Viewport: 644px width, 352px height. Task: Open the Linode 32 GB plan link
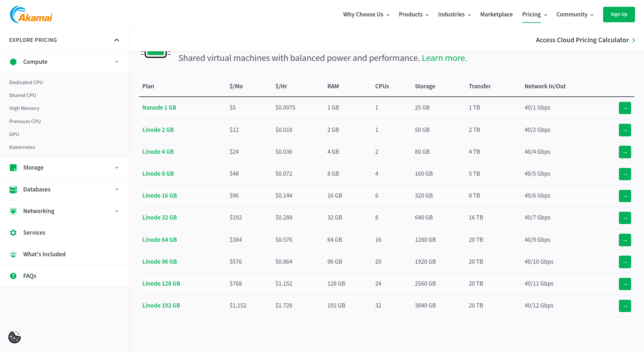click(x=160, y=218)
